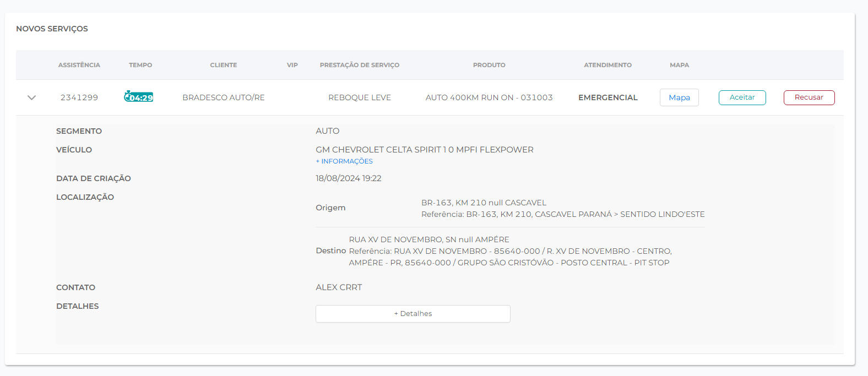Click the ASSISTÊNCIA column header

(x=79, y=65)
